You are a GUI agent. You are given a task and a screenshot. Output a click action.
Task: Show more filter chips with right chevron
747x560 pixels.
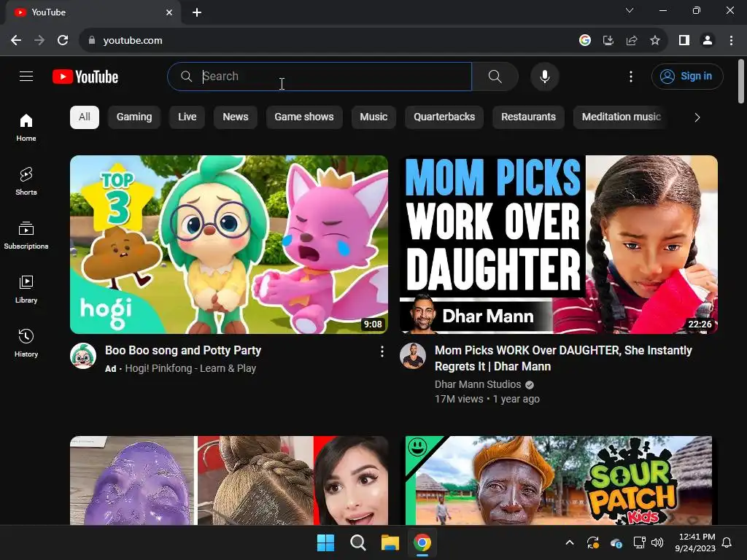[697, 117]
